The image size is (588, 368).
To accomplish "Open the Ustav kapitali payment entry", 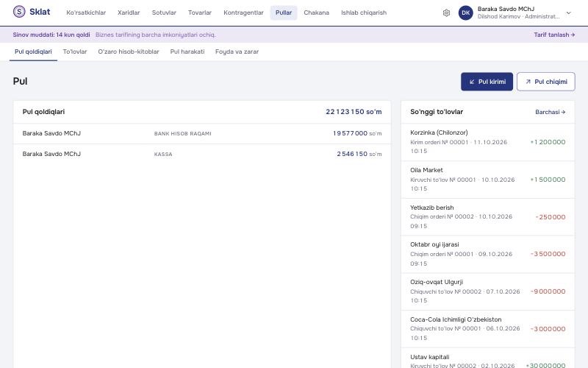I will (x=488, y=358).
